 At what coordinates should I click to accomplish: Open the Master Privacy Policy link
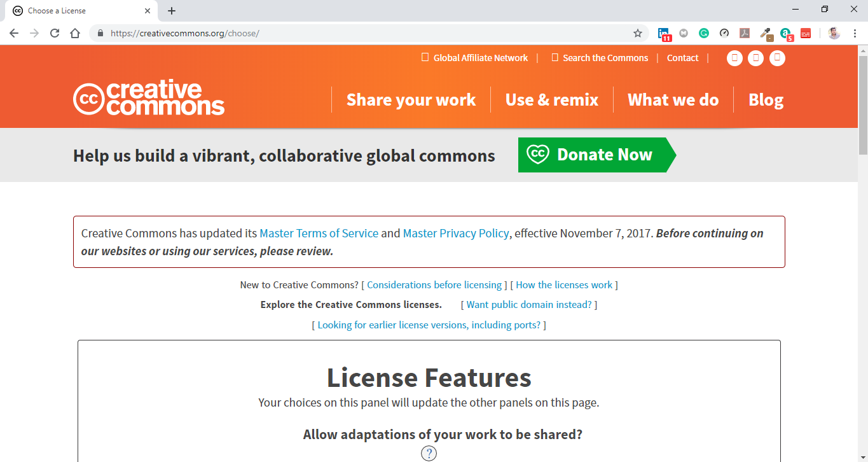click(x=456, y=234)
